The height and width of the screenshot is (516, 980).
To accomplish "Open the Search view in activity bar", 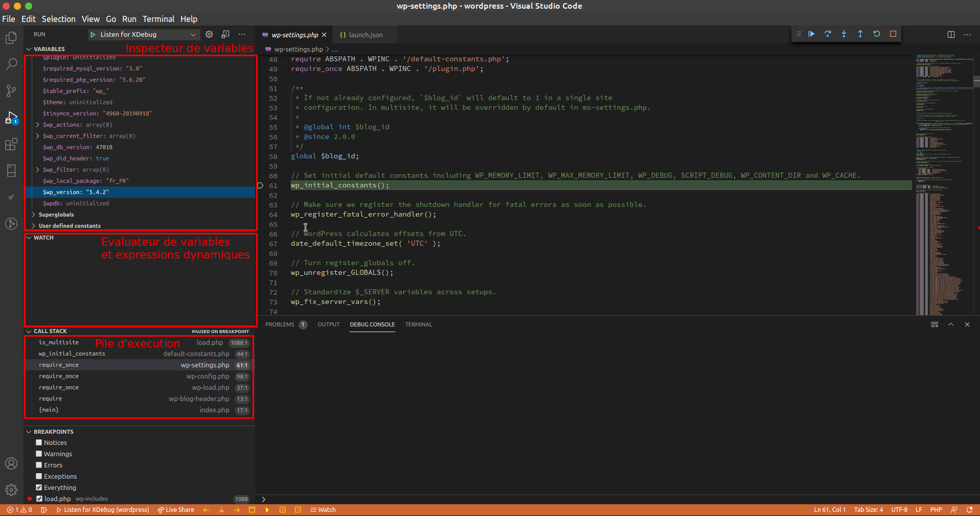I will [x=11, y=64].
